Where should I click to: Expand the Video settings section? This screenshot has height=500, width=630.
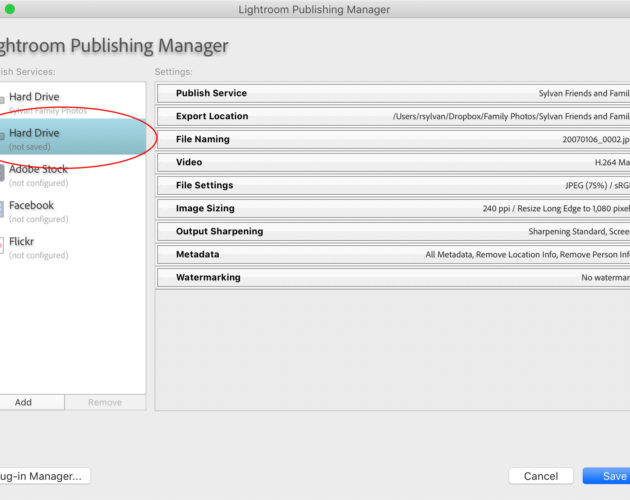[393, 162]
